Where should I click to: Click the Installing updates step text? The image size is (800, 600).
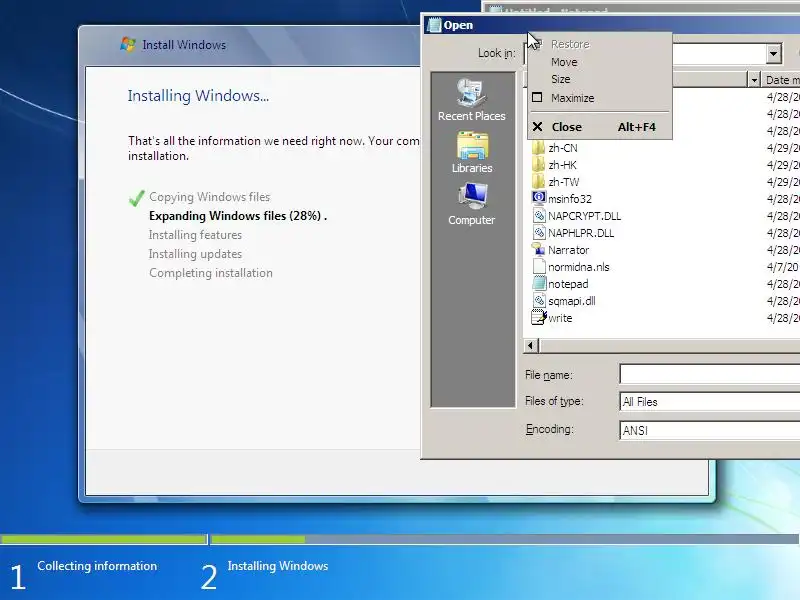coord(195,254)
